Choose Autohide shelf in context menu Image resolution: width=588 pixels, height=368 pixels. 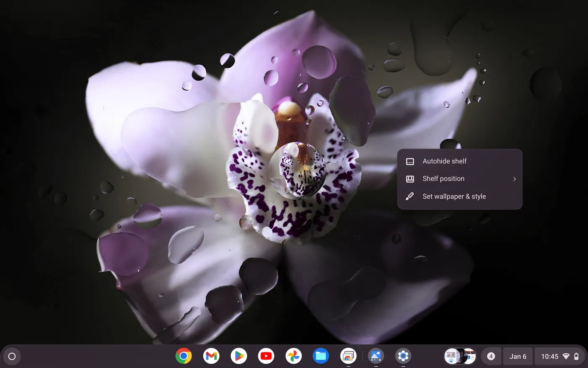[460, 161]
